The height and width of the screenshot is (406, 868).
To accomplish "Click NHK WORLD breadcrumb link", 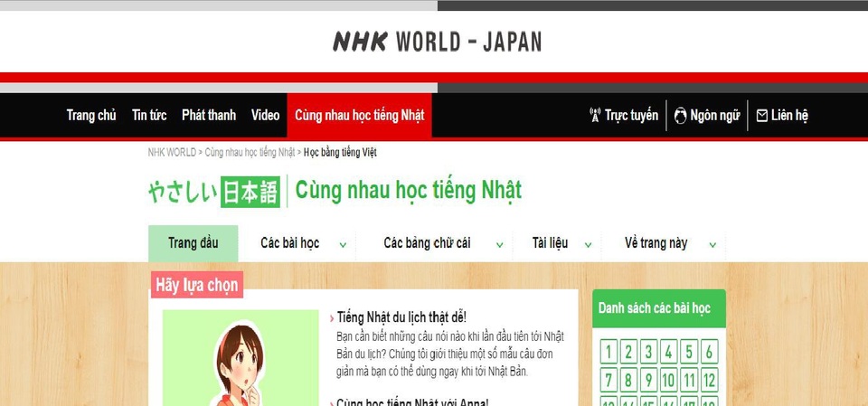I will 172,152.
